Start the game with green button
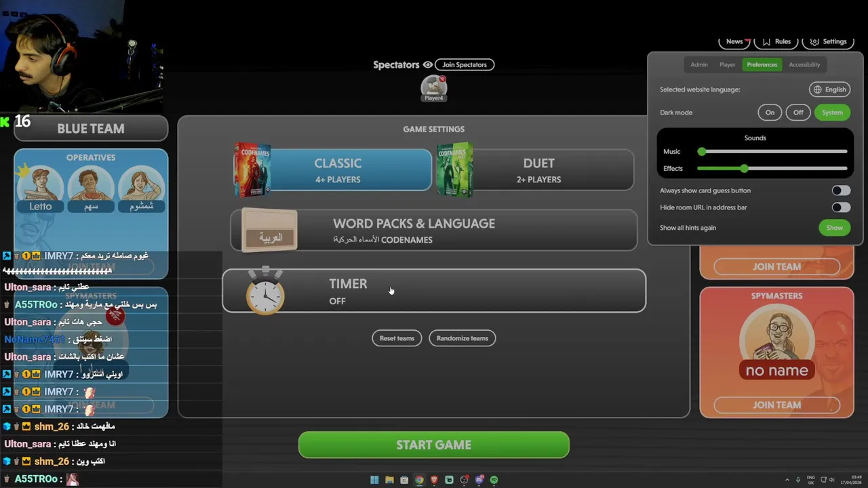Image resolution: width=868 pixels, height=488 pixels. [434, 445]
